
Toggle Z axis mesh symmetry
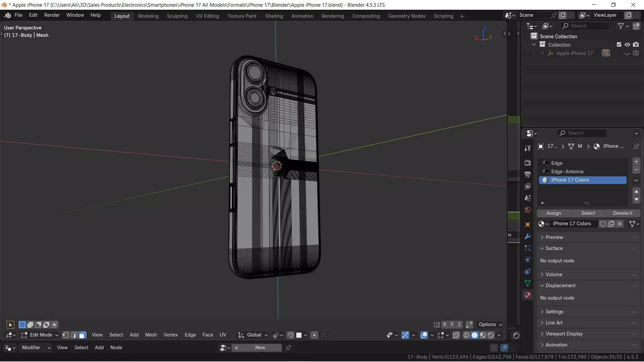459,324
